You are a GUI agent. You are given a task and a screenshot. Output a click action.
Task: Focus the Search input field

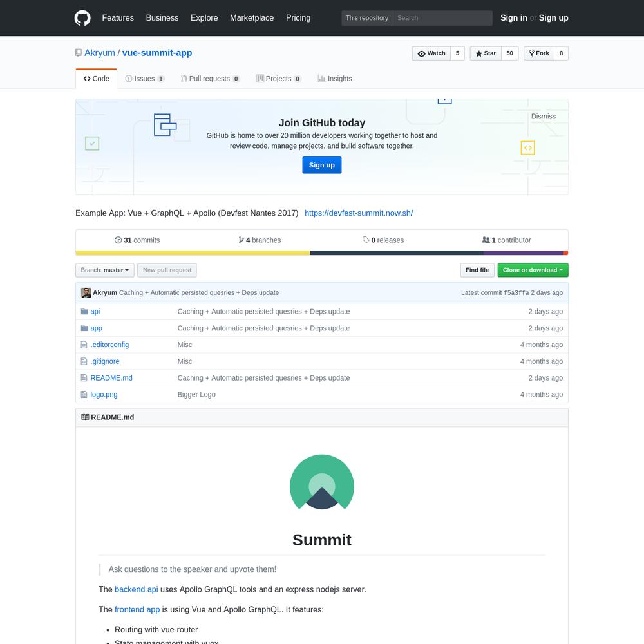click(x=442, y=18)
